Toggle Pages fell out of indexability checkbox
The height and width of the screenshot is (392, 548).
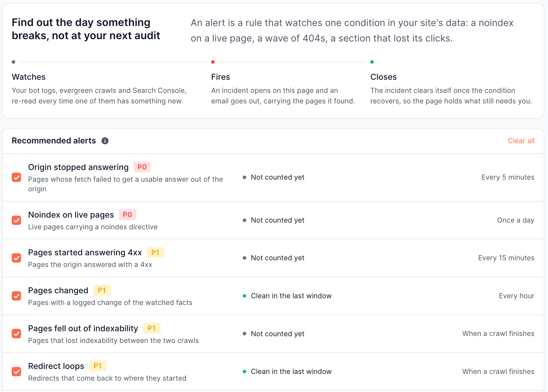16,334
